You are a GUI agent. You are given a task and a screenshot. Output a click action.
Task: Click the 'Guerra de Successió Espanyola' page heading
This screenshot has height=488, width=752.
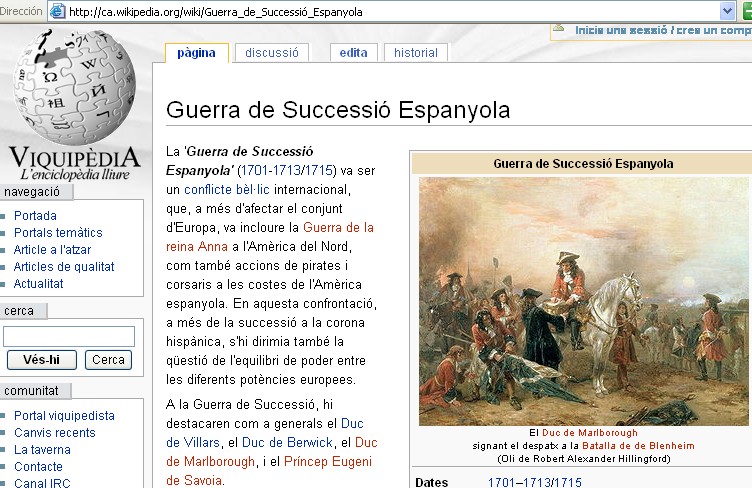click(338, 110)
